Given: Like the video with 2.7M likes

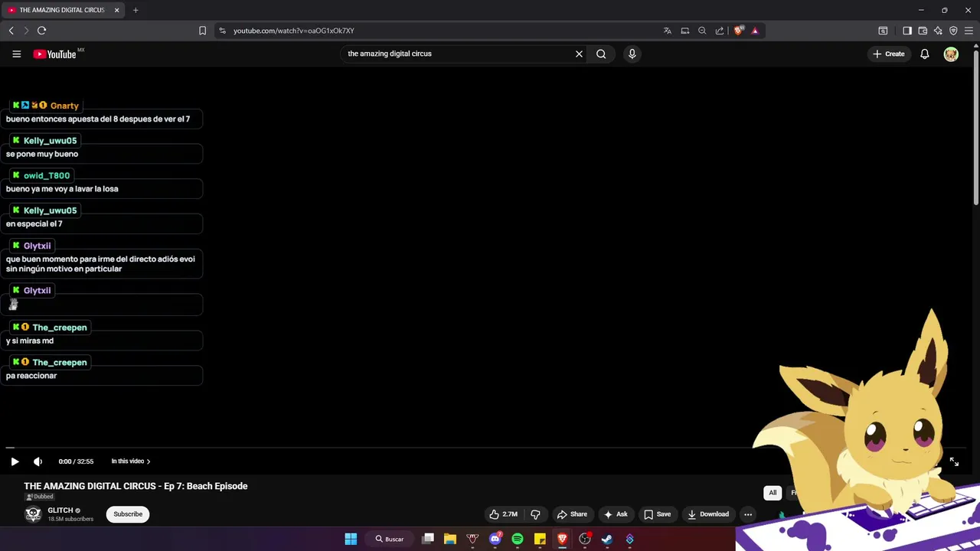Looking at the screenshot, I should (504, 514).
